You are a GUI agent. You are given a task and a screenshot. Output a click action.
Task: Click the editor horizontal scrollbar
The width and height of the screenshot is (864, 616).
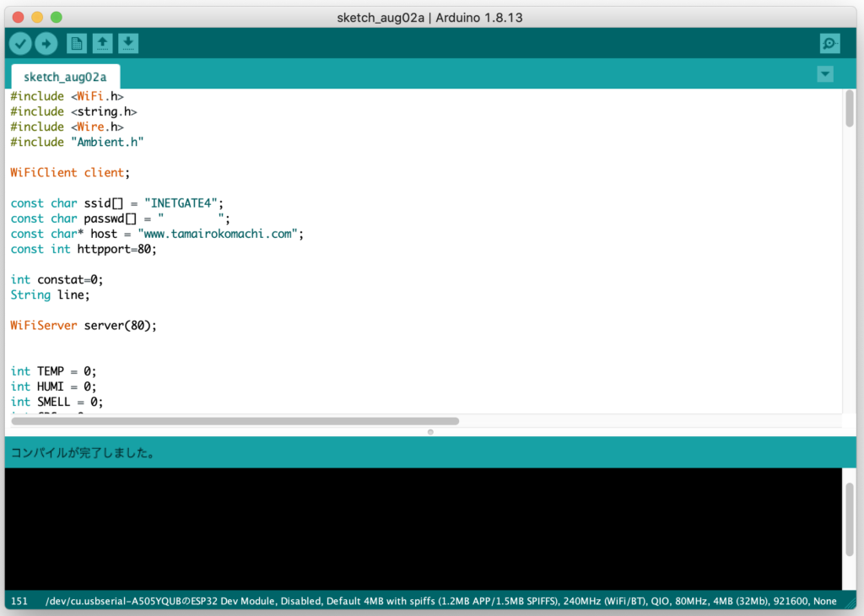pyautogui.click(x=235, y=420)
